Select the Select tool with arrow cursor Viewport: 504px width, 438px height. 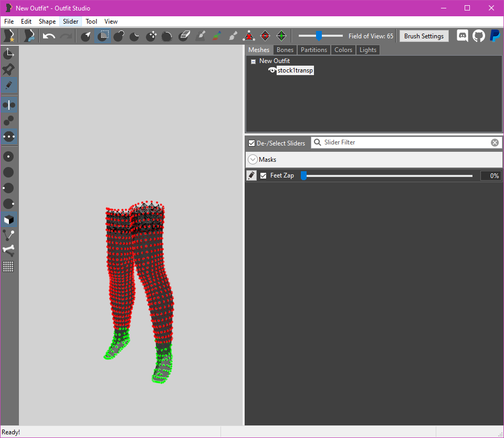(86, 36)
